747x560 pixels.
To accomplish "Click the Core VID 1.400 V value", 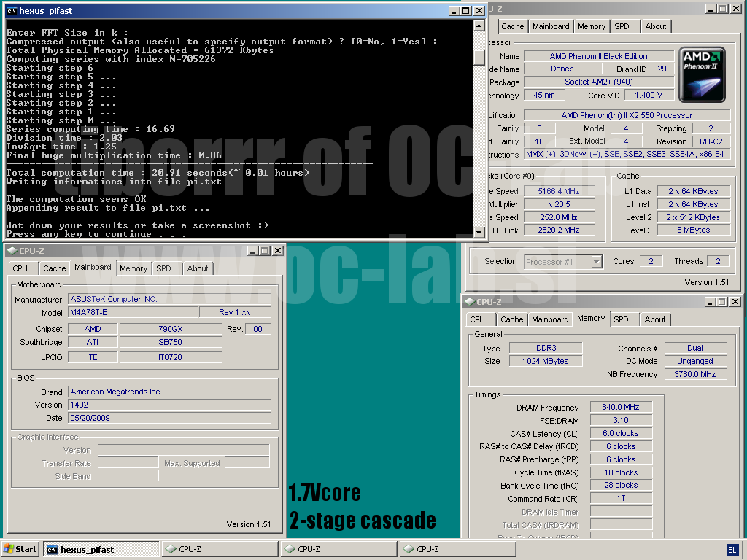I will coord(649,95).
